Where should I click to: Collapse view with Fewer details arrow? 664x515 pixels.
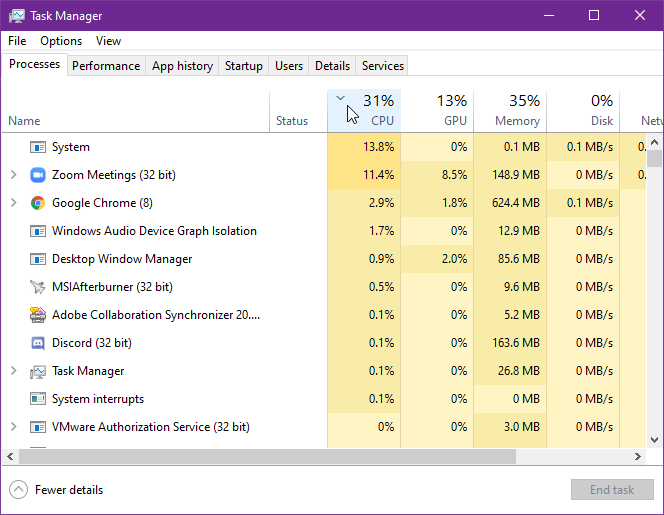point(18,490)
